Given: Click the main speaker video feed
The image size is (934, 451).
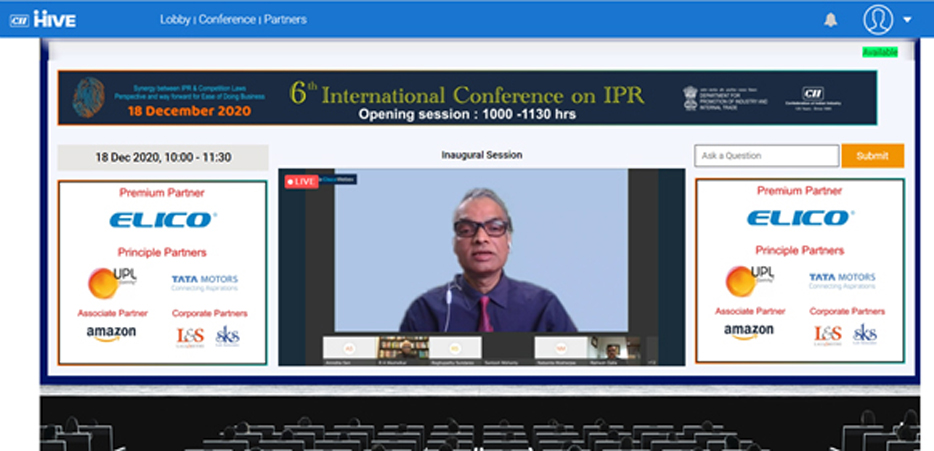Looking at the screenshot, I should (481, 250).
